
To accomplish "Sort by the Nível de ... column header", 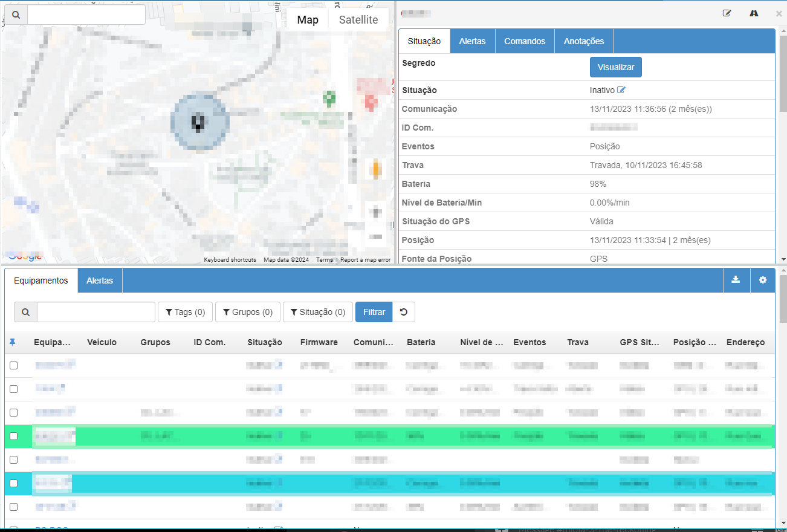I will coord(482,342).
